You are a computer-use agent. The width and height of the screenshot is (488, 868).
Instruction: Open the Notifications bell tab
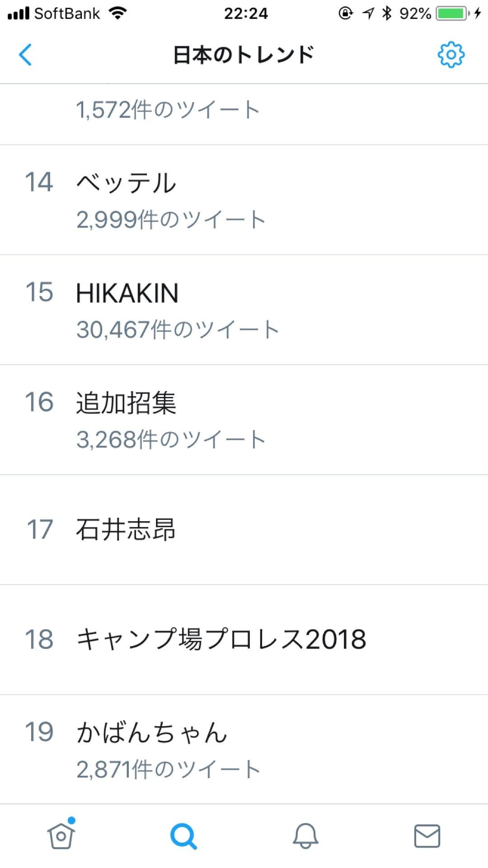point(305,835)
